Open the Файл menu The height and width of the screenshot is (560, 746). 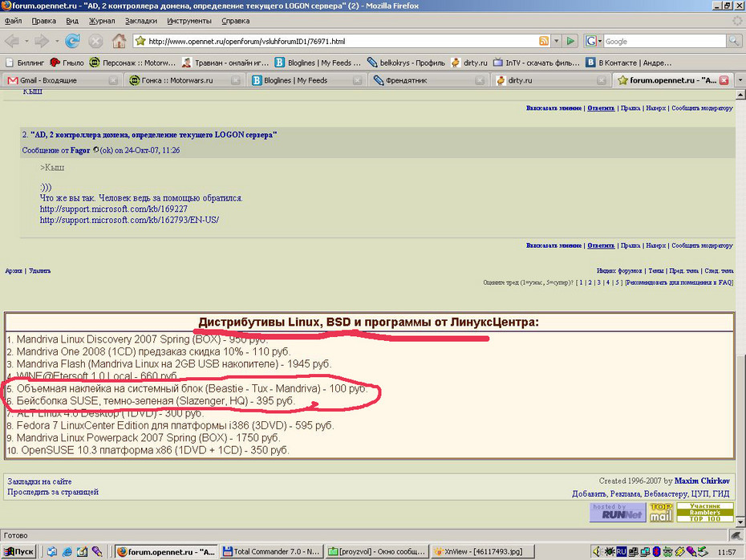pos(14,21)
